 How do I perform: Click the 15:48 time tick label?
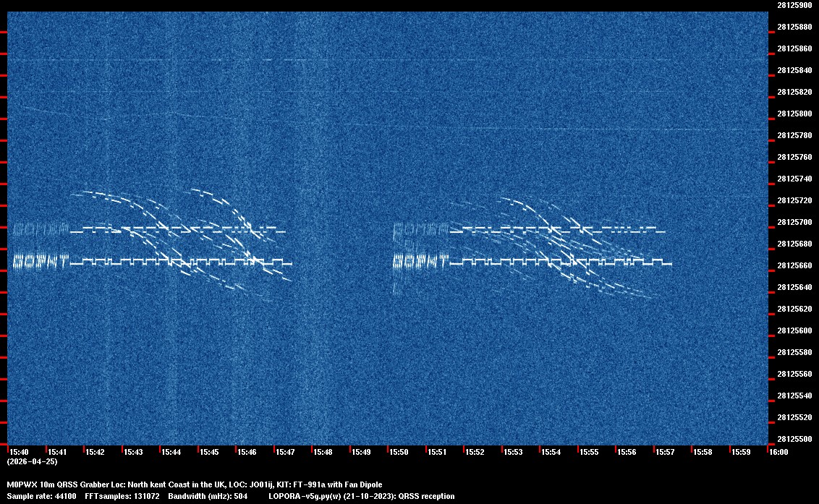point(323,452)
